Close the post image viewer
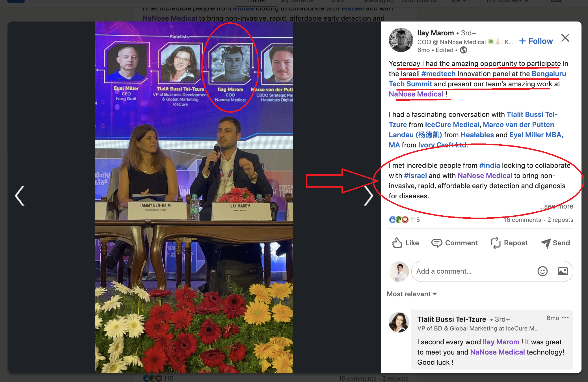588x382 pixels. pyautogui.click(x=565, y=38)
